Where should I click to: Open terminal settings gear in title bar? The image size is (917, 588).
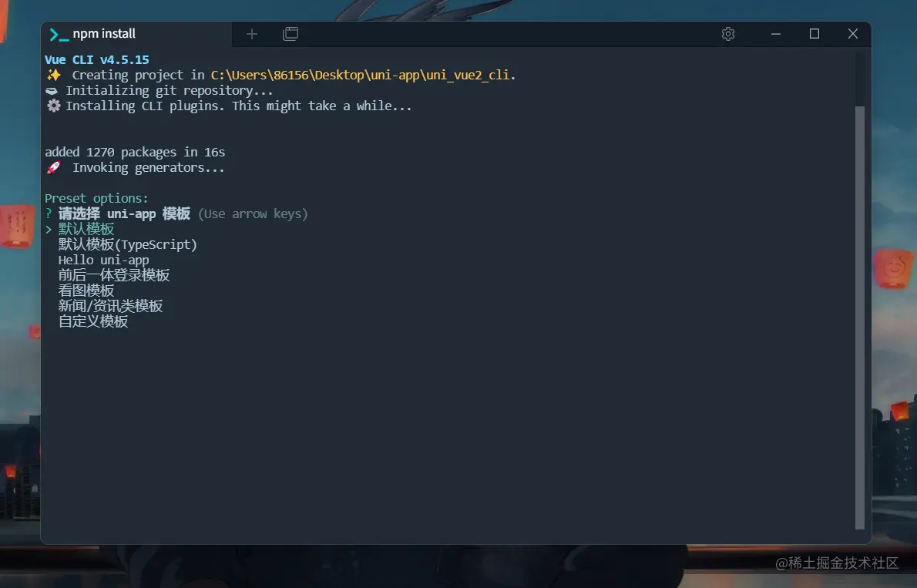[728, 34]
